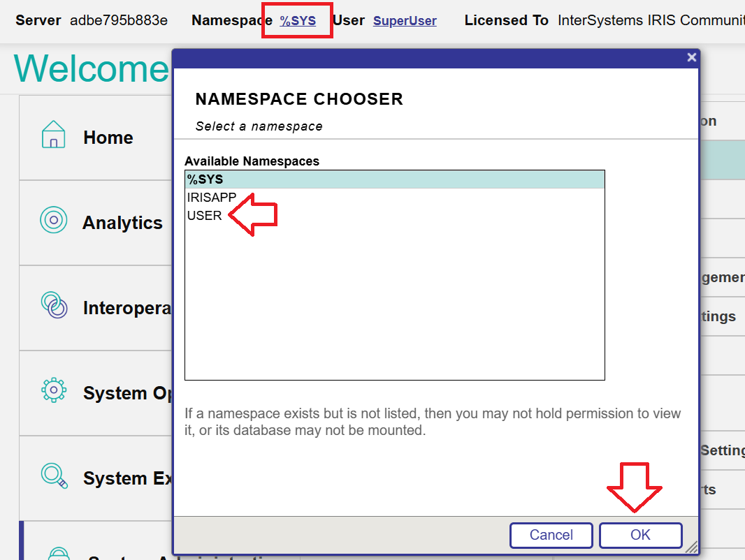
Task: Click the Interoperability overlapping rings icon
Action: click(54, 305)
